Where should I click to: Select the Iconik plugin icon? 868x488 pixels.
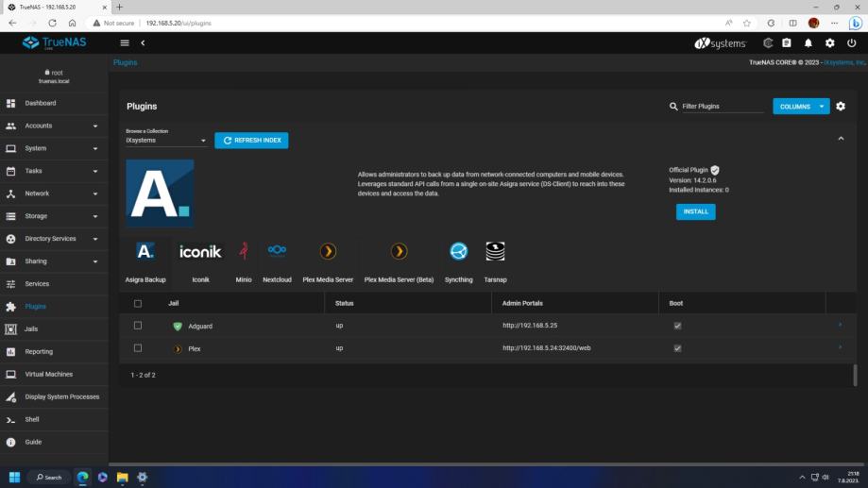point(200,251)
